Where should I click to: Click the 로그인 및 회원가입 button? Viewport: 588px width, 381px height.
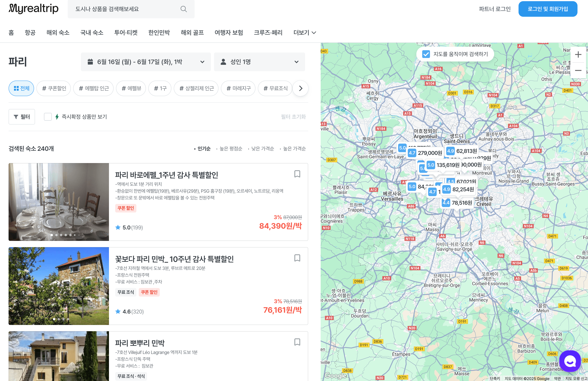tap(548, 9)
